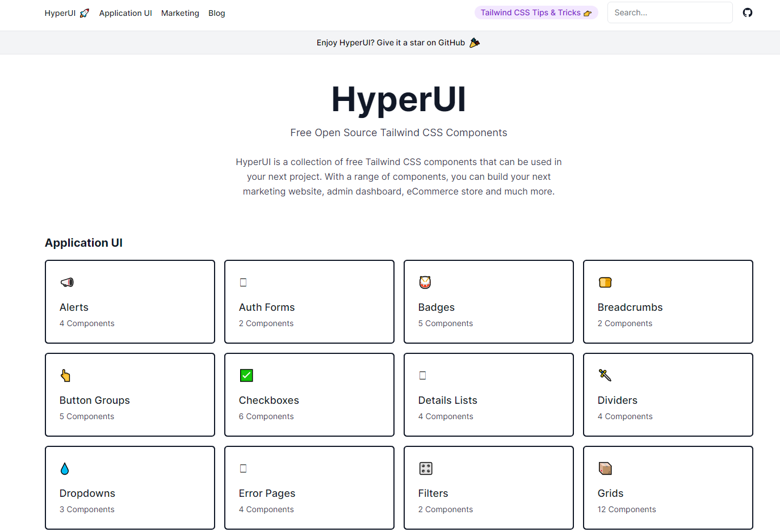Image resolution: width=780 pixels, height=532 pixels.
Task: Click the bread icon on the Breadcrumbs card
Action: tap(605, 282)
